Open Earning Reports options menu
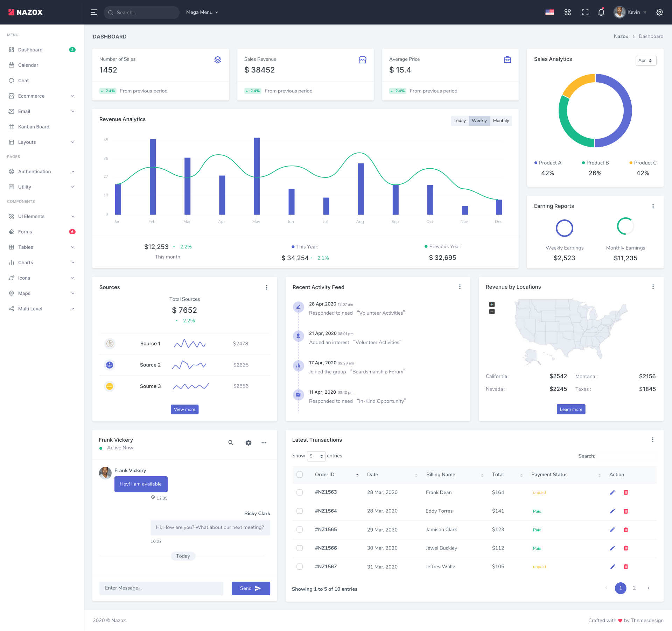Viewport: 672px width, 631px height. 653,206
